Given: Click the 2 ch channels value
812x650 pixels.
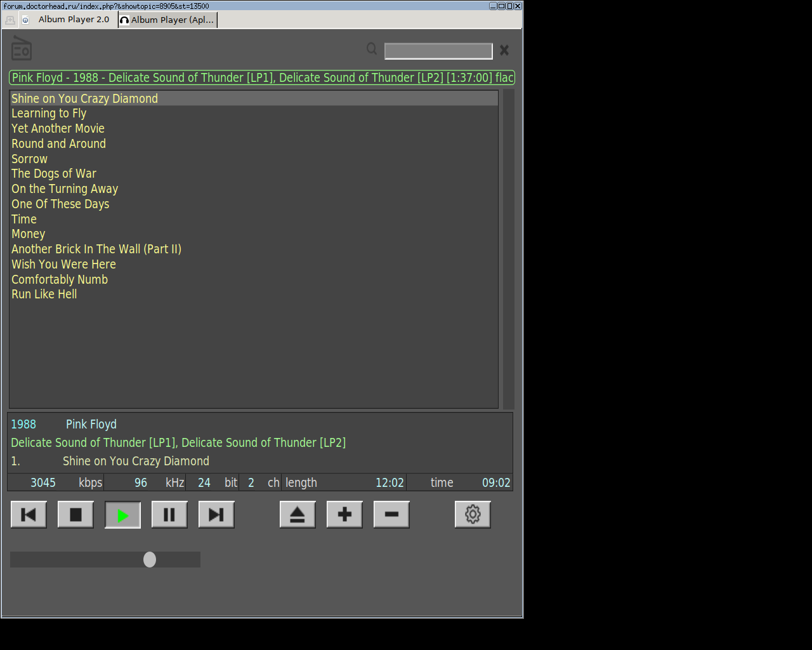Looking at the screenshot, I should (x=251, y=482).
